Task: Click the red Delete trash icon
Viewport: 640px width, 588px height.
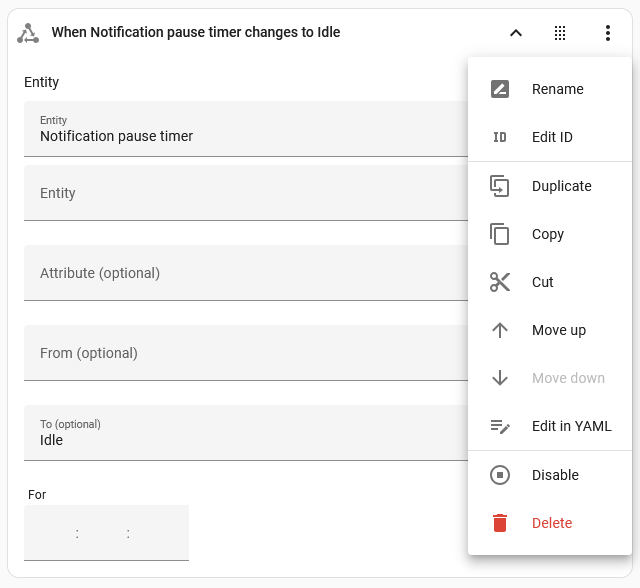Action: 500,523
